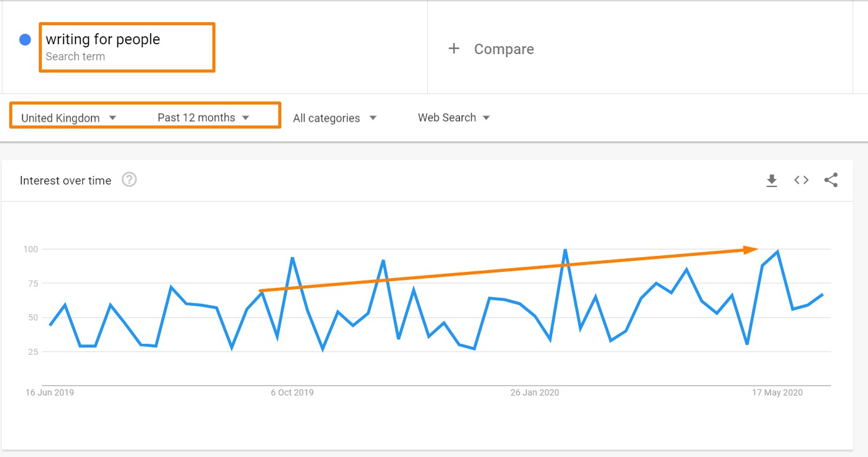Viewport: 868px width, 457px height.
Task: Share the interest over time chart
Action: pyautogui.click(x=830, y=180)
